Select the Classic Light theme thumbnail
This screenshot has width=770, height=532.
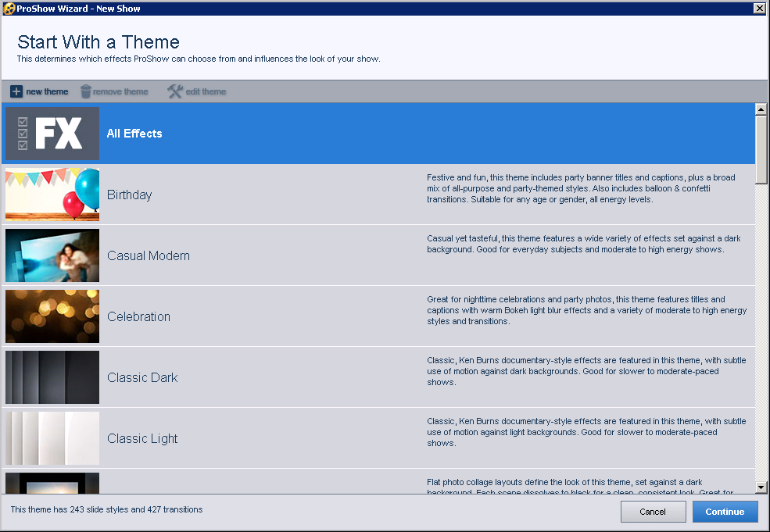52,438
